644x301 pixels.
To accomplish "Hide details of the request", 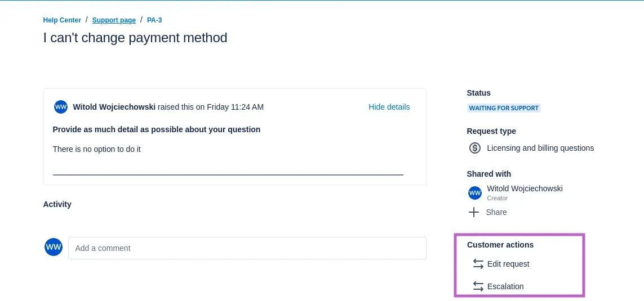I will coord(389,107).
